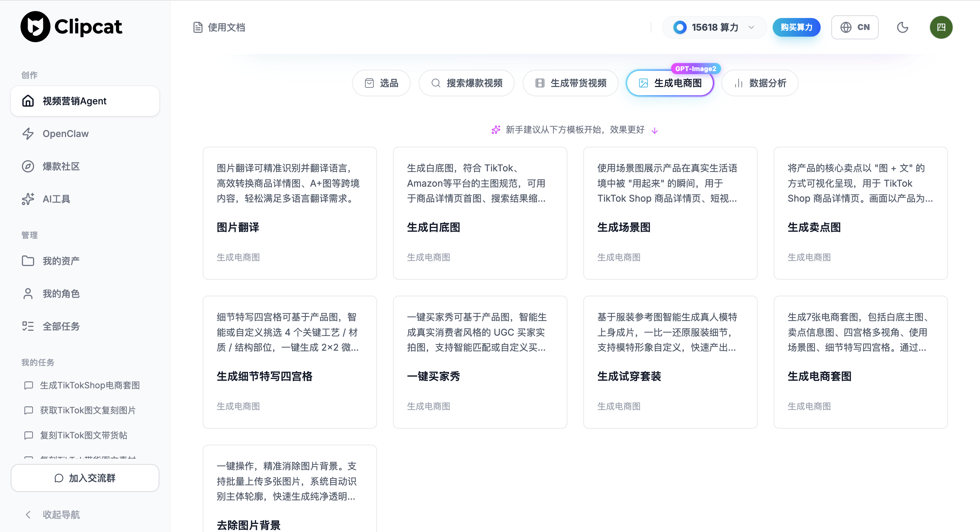Switch to the 搜索爆款视频 tab
This screenshot has width=980, height=532.
pos(466,83)
